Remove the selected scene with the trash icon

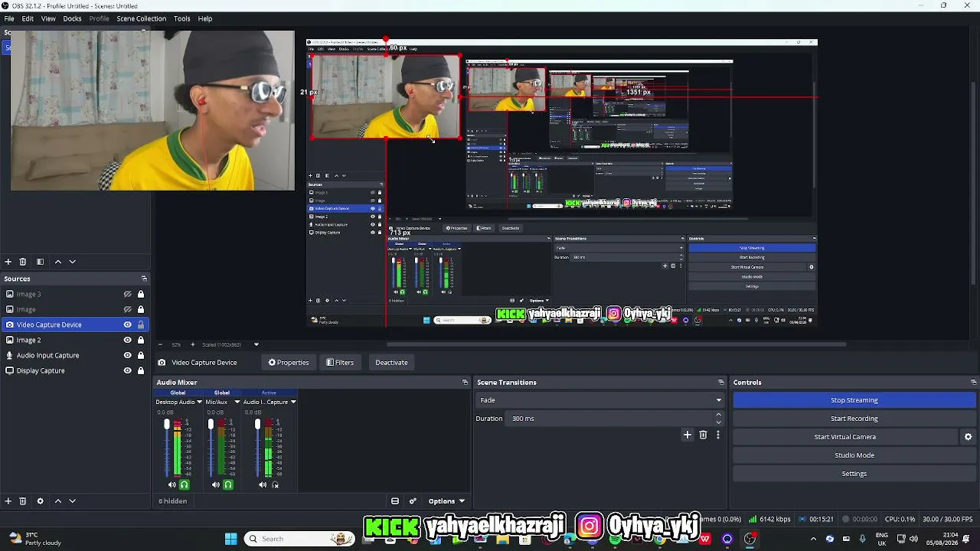click(22, 262)
